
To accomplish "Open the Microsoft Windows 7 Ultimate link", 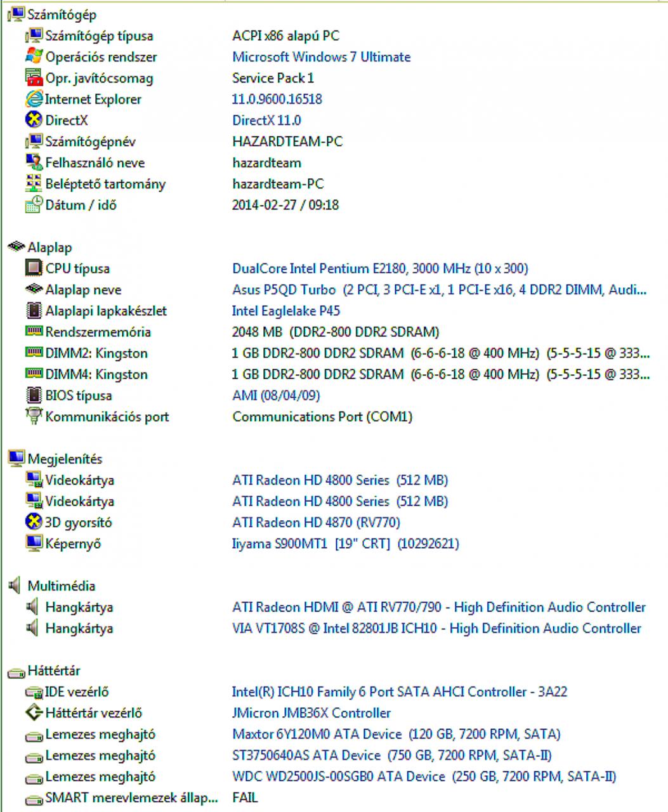I will tap(321, 57).
